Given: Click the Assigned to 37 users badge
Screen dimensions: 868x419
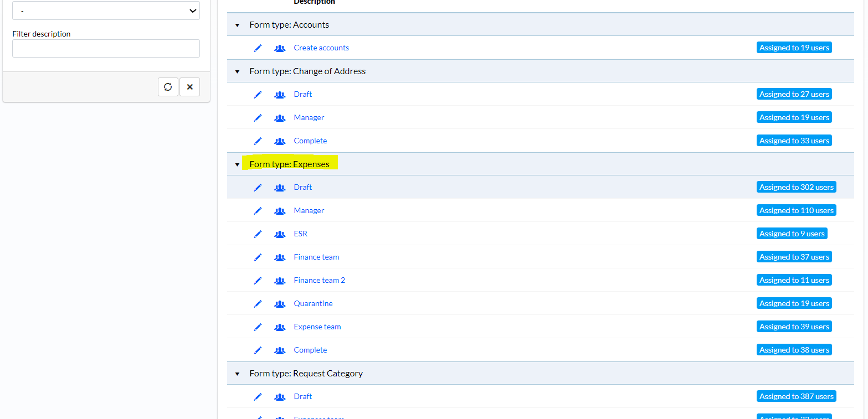Looking at the screenshot, I should (x=794, y=257).
